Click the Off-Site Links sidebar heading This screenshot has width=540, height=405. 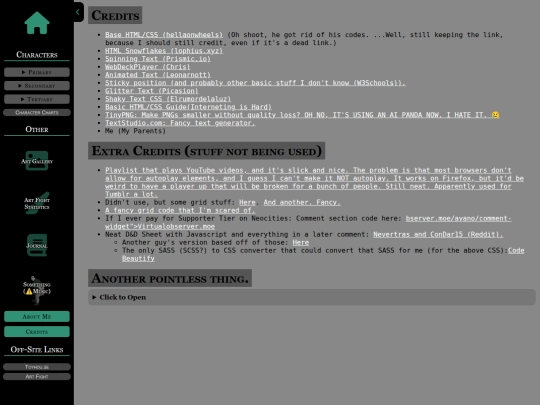point(37,350)
